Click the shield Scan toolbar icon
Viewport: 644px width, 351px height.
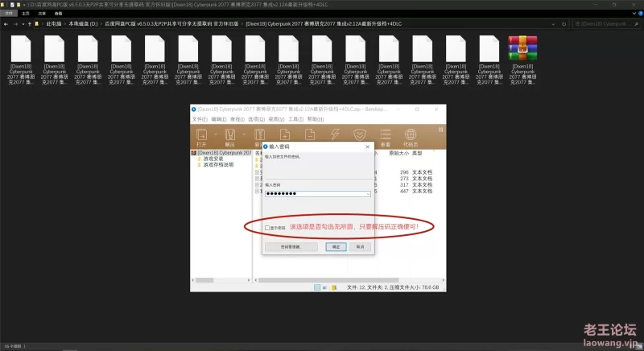coord(360,134)
